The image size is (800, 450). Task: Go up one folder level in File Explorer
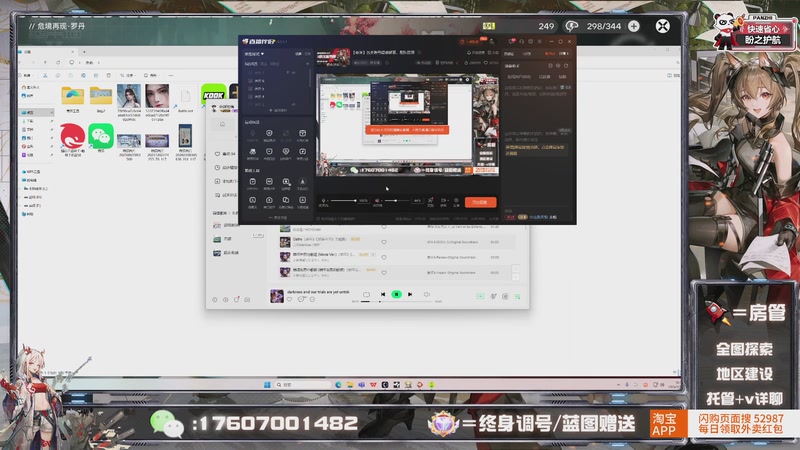45,62
